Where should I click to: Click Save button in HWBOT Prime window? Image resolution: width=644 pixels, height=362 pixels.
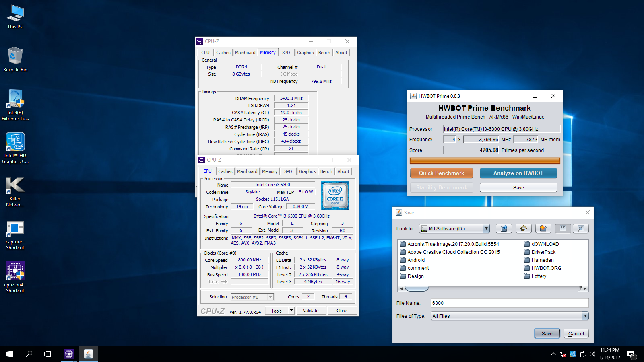point(518,187)
